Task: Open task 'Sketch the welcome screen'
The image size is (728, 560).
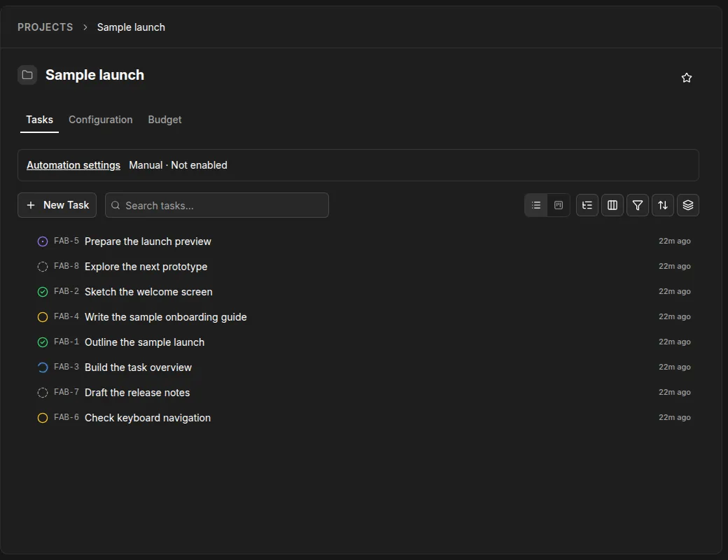Action: tap(148, 292)
